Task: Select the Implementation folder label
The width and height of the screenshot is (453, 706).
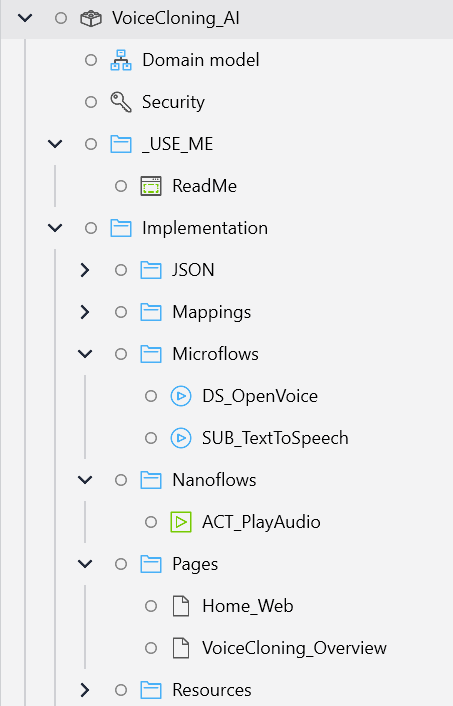Action: point(205,228)
